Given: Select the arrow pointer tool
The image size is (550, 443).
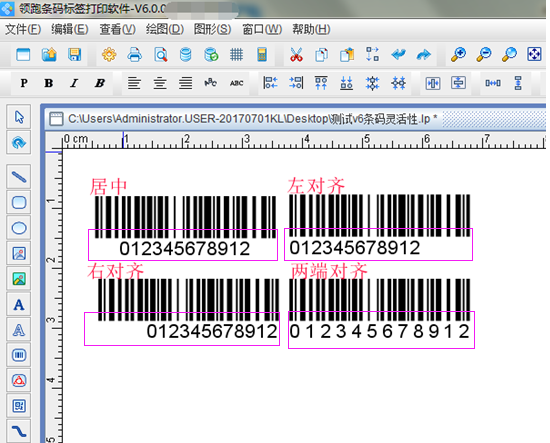Looking at the screenshot, I should coord(19,117).
